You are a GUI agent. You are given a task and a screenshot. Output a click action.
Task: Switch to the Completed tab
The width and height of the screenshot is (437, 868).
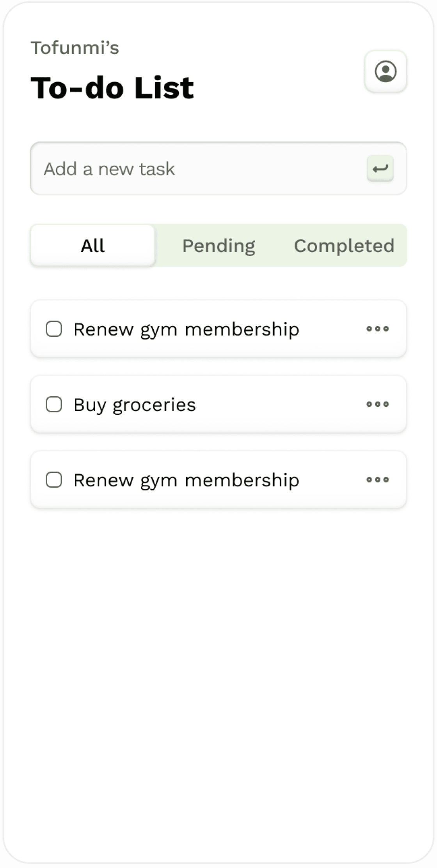tap(344, 246)
